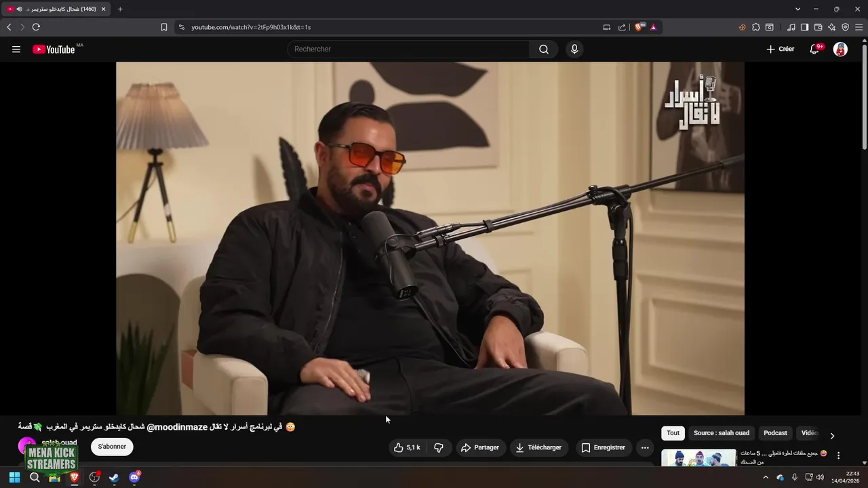Share this page from the address bar
This screenshot has height=488, width=868.
[622, 27]
